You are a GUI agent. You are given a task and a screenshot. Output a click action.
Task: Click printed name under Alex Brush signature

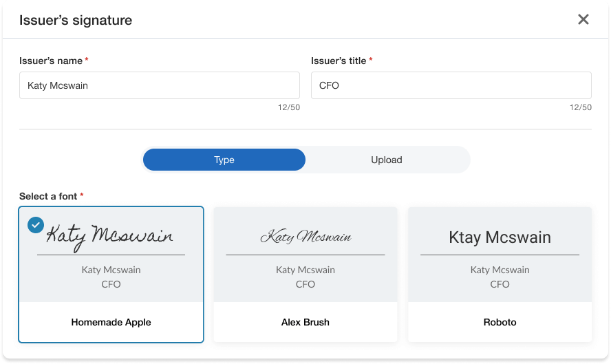tap(305, 270)
